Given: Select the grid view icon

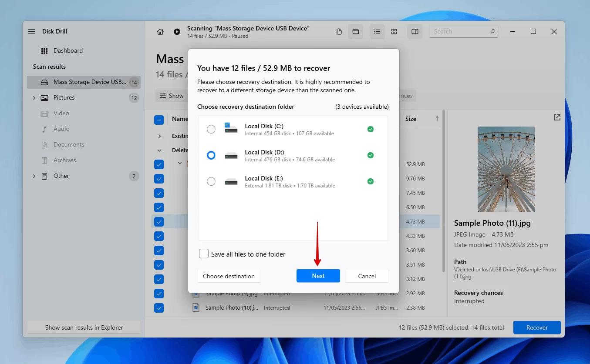Looking at the screenshot, I should tap(394, 32).
